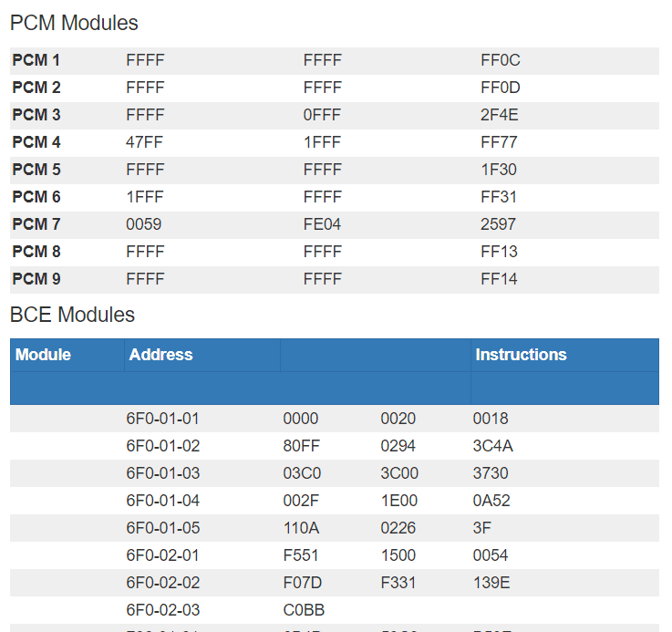Select the 3F value in 6F0-01-05

(x=481, y=528)
